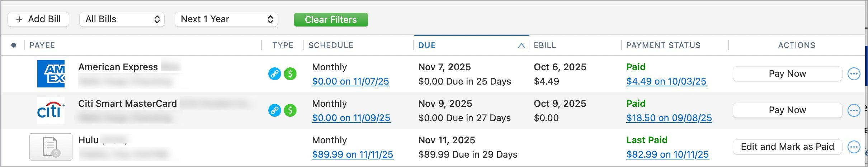
Task: Open more actions for Citi Smart MasterCard
Action: coord(854,110)
